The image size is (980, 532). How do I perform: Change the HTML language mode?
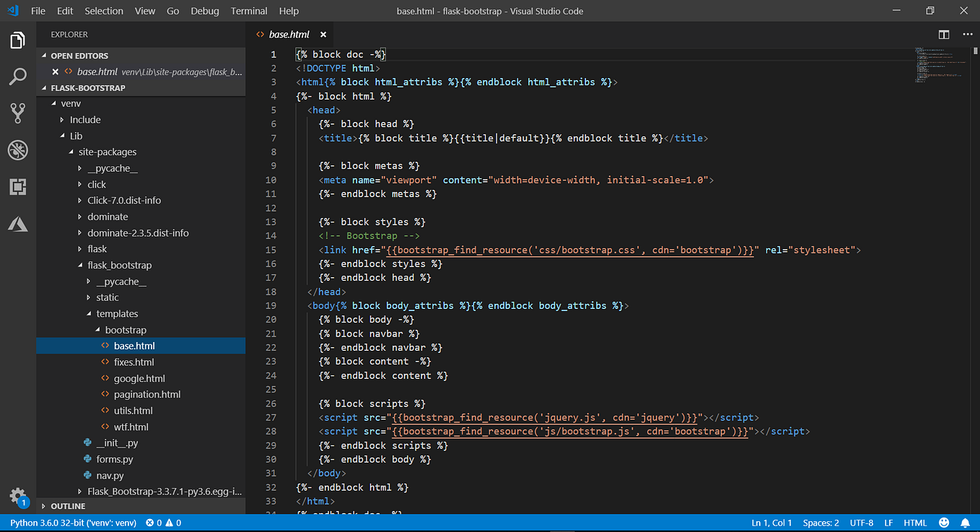(x=915, y=523)
